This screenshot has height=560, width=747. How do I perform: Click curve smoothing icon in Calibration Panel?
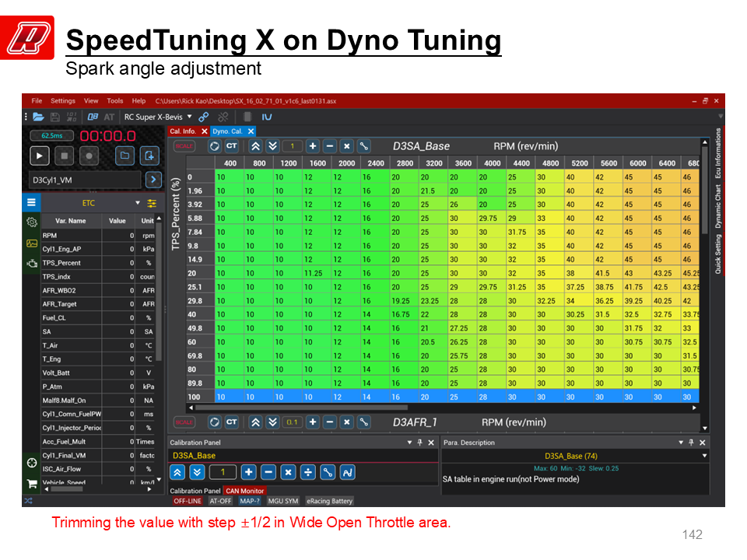[347, 472]
